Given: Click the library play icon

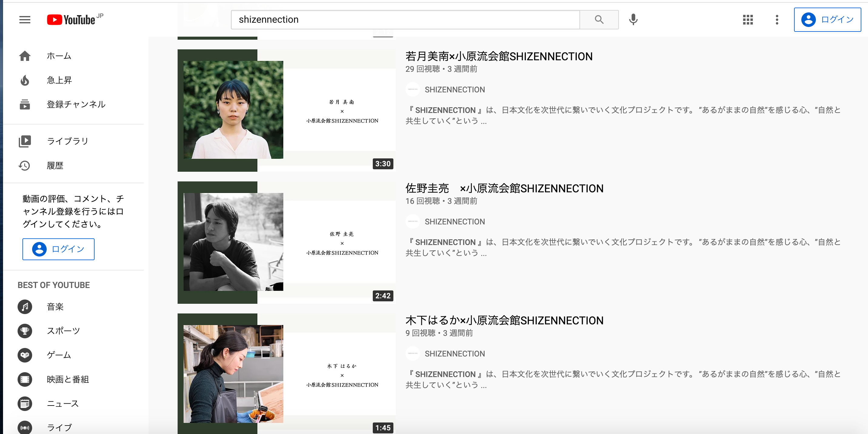Looking at the screenshot, I should [x=25, y=141].
